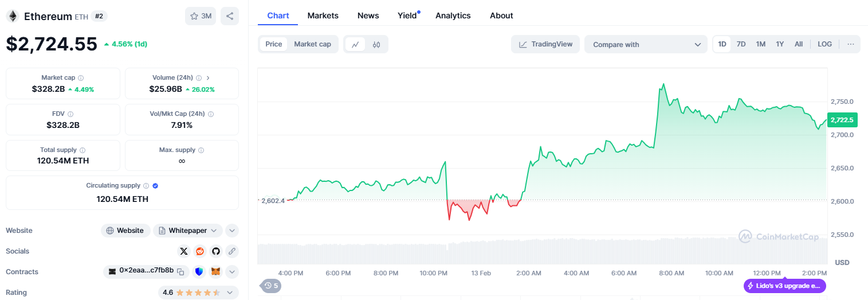Expand more contracts chevron

coord(232,272)
